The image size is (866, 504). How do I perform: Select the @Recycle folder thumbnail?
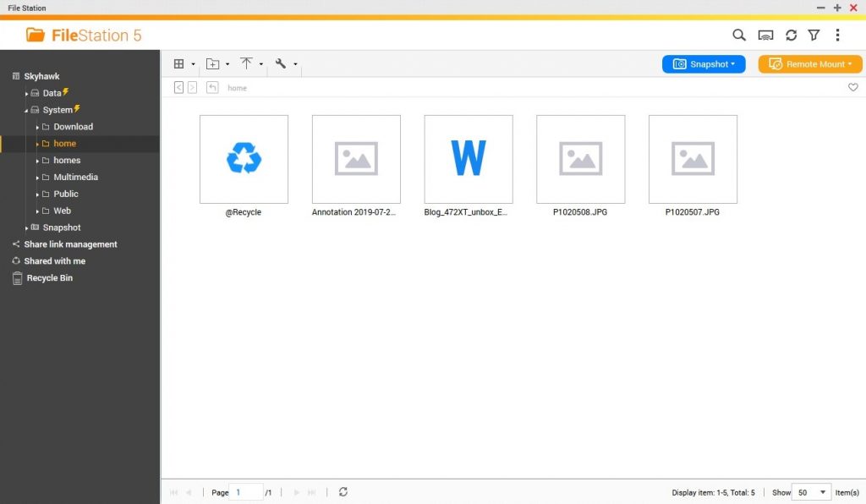point(244,159)
